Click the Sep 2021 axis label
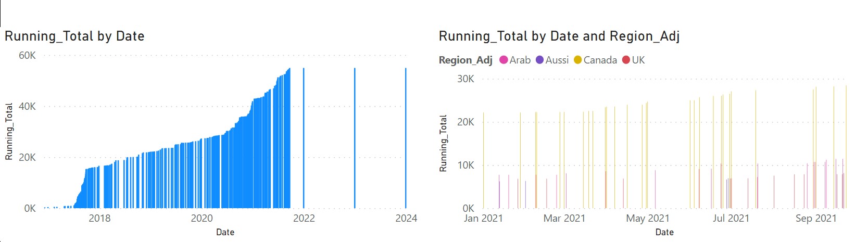 tap(816, 218)
